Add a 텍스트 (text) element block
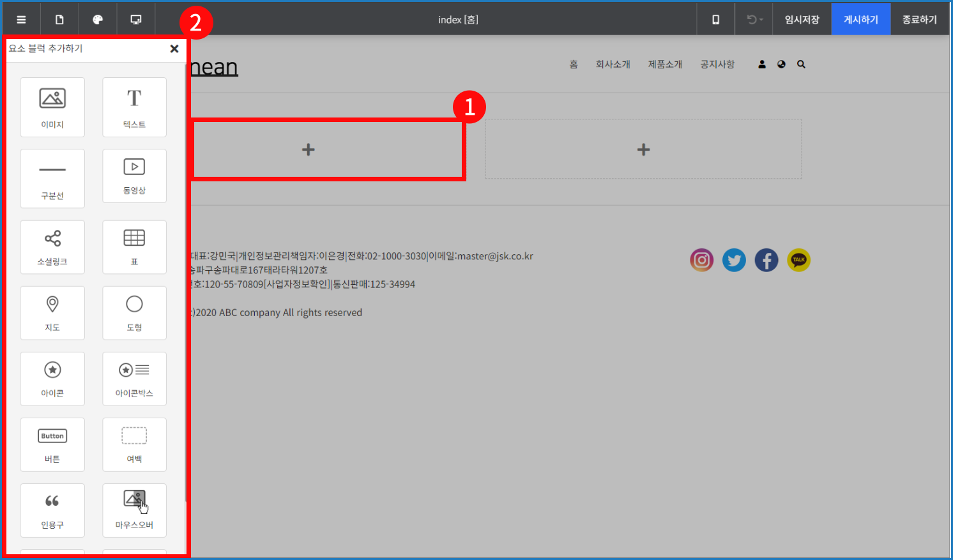This screenshot has height=560, width=953. click(x=134, y=107)
